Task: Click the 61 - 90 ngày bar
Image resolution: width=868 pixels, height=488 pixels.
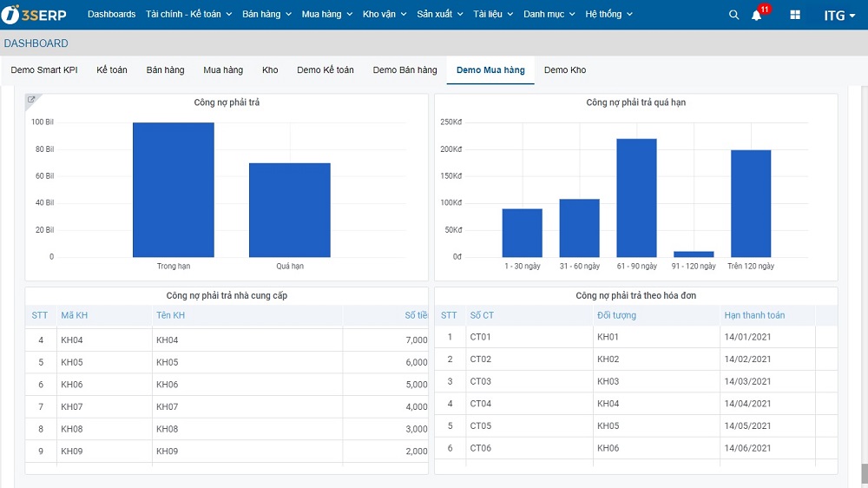Action: [636, 198]
